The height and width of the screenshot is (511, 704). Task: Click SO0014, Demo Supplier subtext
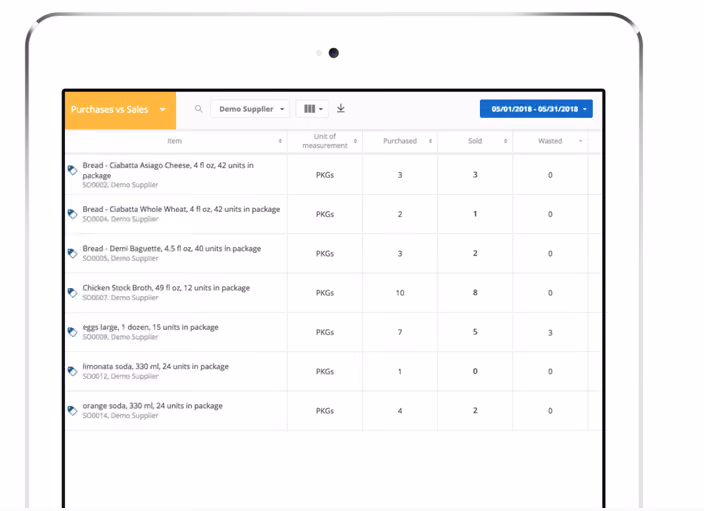coord(120,416)
